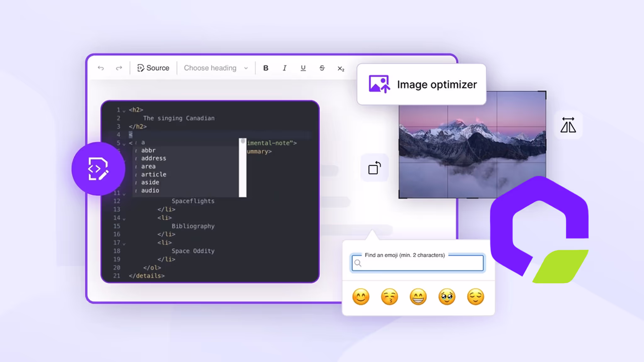Viewport: 644px width, 362px height.
Task: Click the emoji search input field
Action: tap(417, 263)
